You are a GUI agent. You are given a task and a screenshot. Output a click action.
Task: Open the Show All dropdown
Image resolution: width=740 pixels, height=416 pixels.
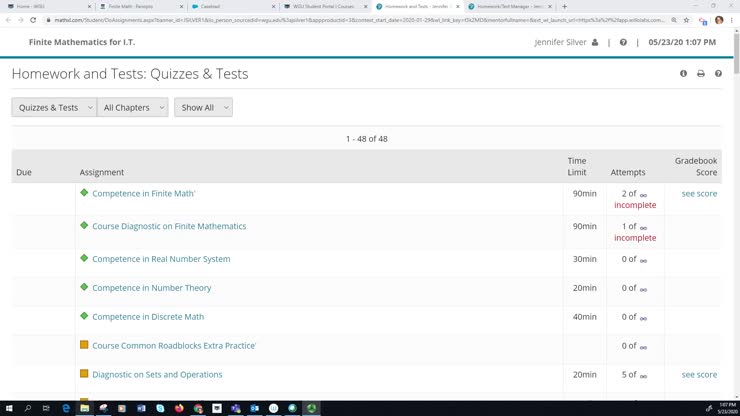click(203, 108)
